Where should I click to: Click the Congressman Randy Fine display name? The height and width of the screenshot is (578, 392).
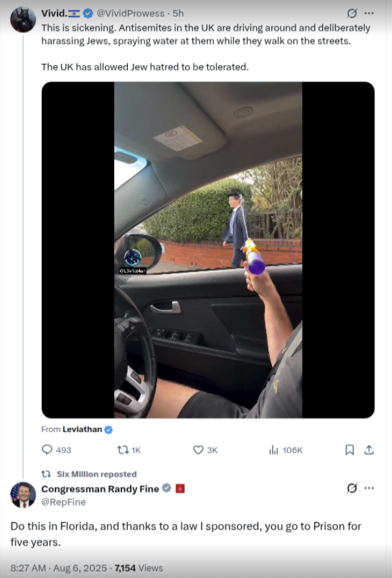point(100,489)
